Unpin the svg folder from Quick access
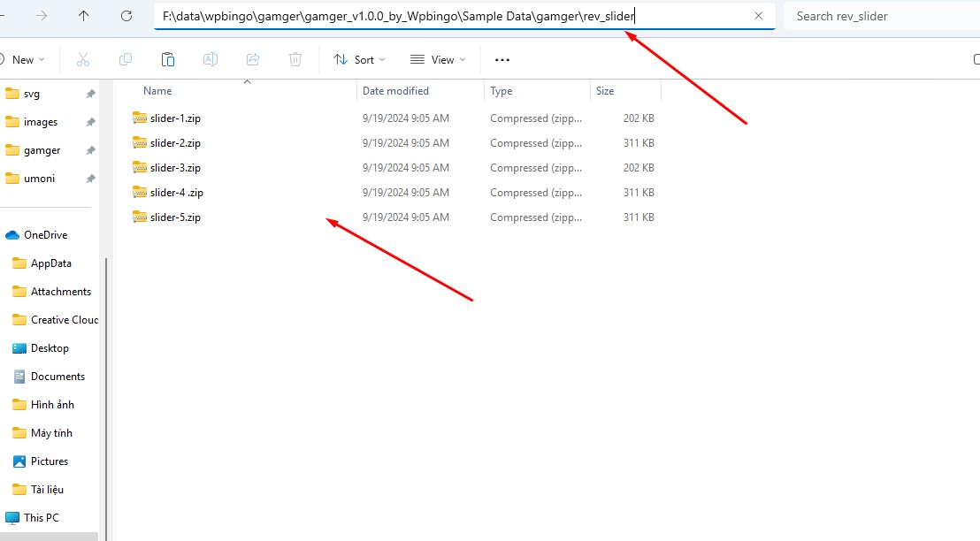Image resolution: width=980 pixels, height=541 pixels. coord(90,94)
